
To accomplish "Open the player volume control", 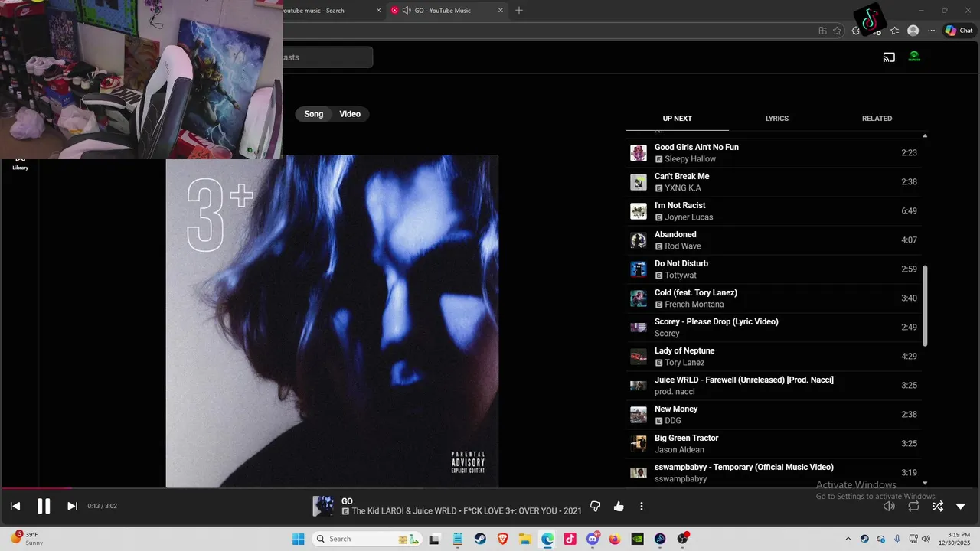I will tap(889, 506).
